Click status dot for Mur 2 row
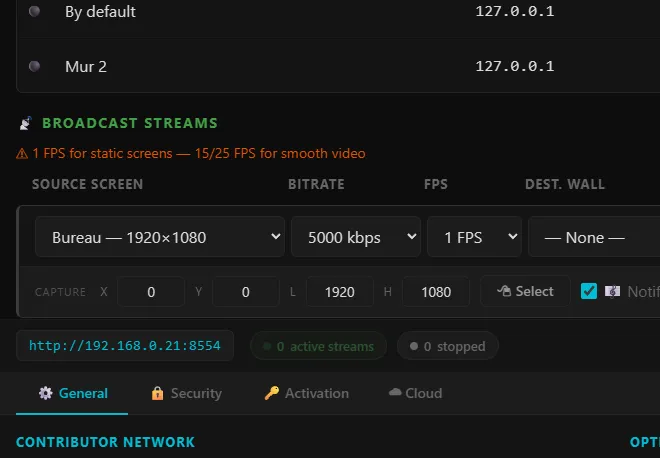Screen dimensions: 660x458 [x=34, y=66]
